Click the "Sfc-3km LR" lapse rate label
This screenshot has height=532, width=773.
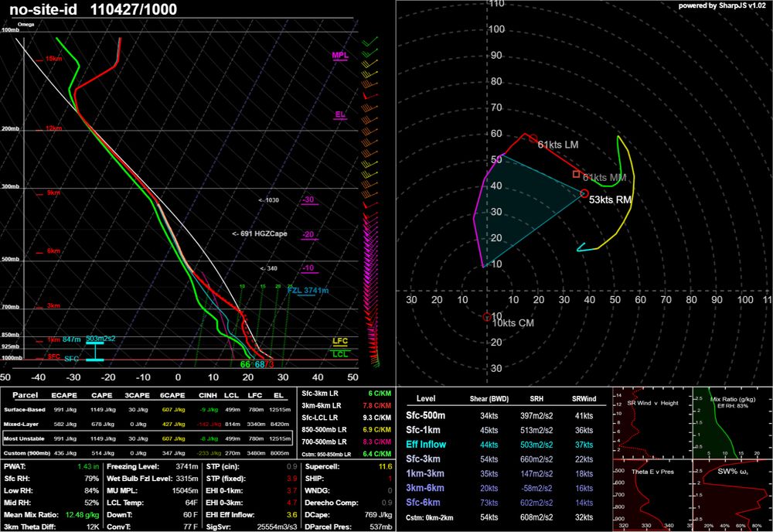tap(320, 394)
